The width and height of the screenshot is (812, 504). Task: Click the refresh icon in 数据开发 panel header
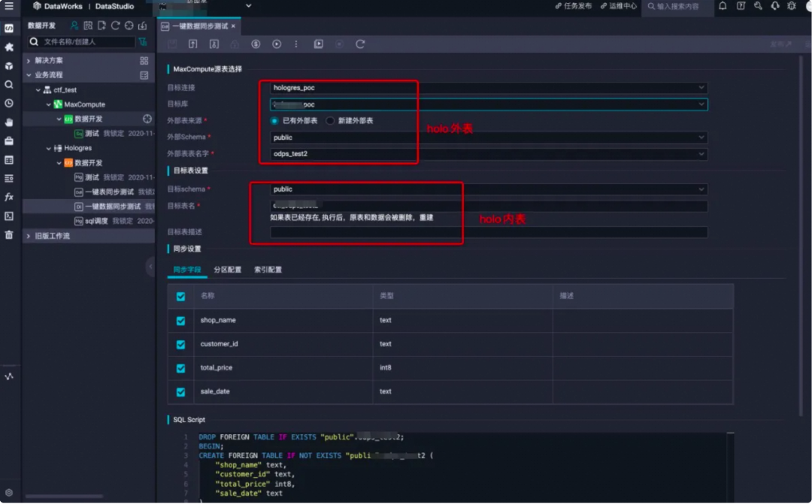click(116, 26)
